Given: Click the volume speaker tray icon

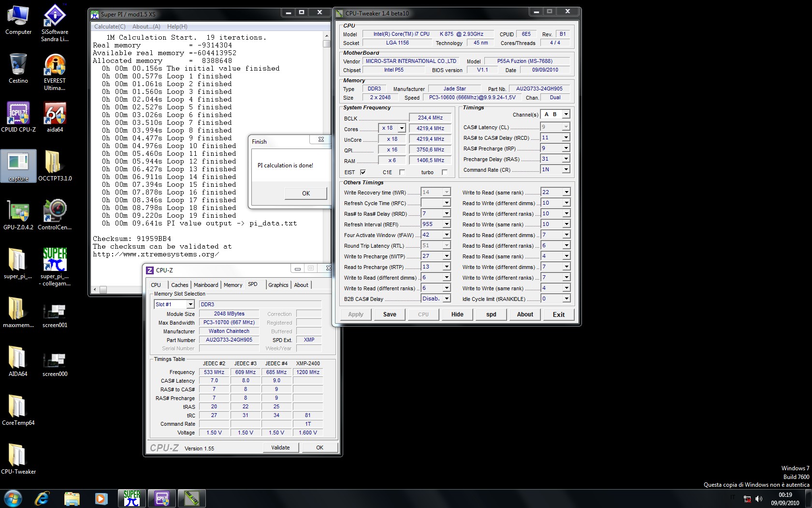Looking at the screenshot, I should point(759,499).
